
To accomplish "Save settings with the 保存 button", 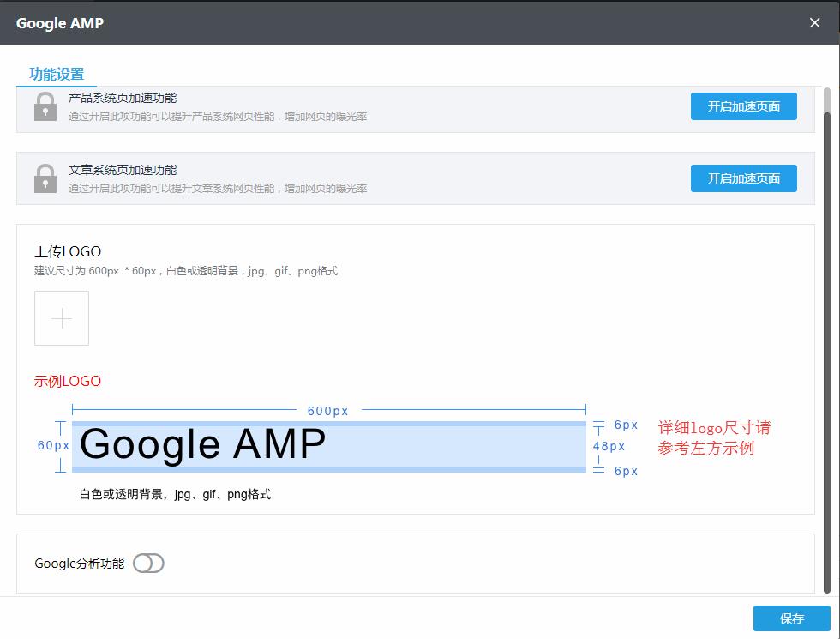I will [791, 618].
